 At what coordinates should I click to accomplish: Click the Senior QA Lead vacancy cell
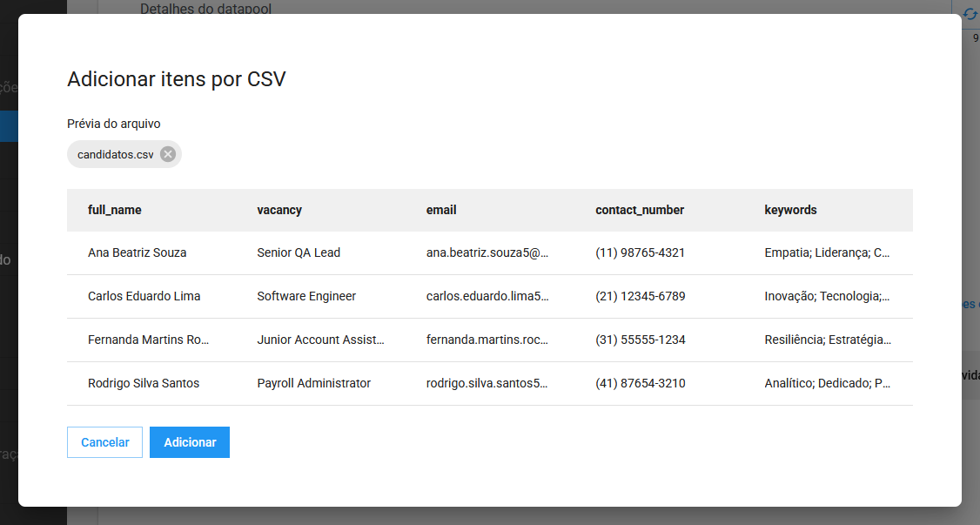point(299,252)
